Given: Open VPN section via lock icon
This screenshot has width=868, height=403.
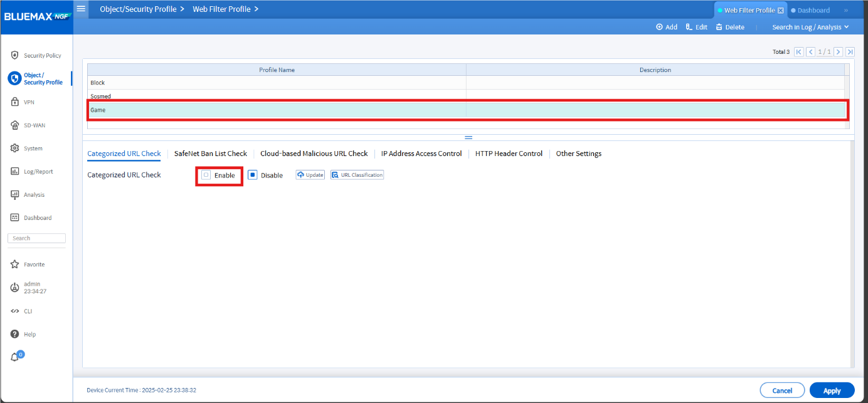Looking at the screenshot, I should coord(15,102).
